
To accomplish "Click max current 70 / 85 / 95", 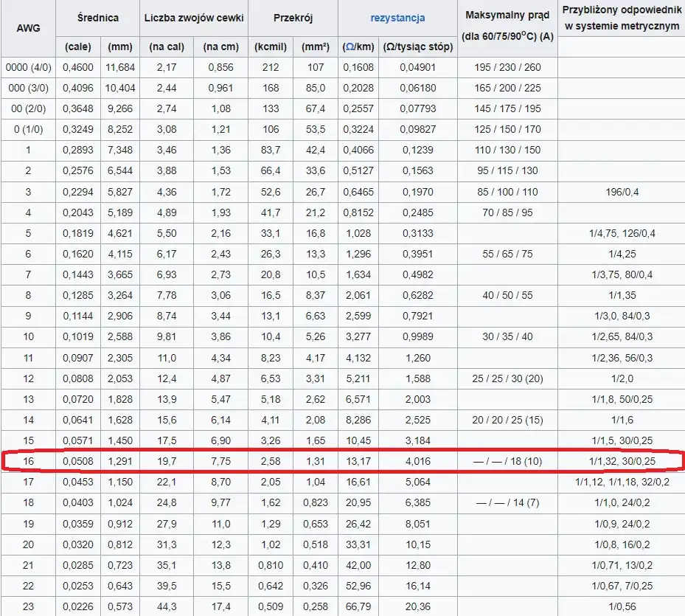I will [507, 212].
